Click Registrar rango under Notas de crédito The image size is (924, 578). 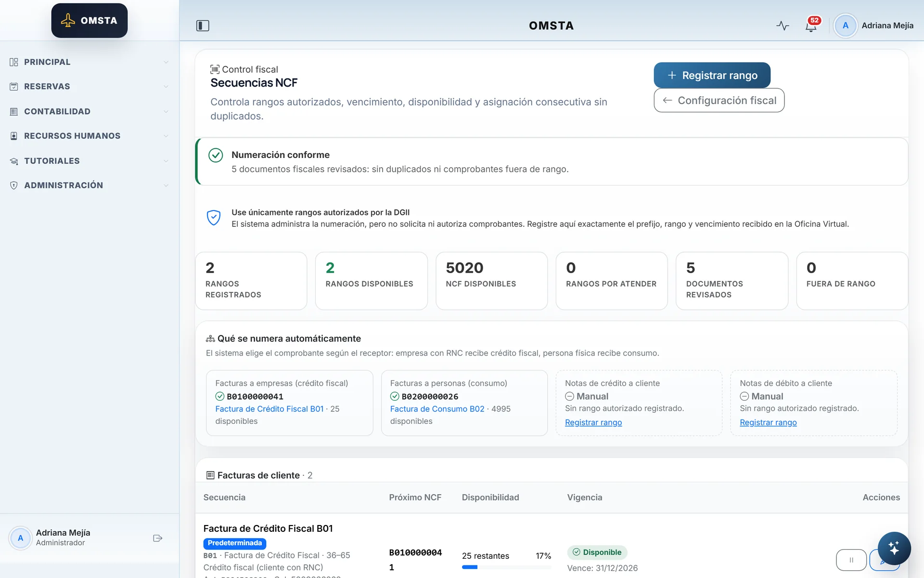[x=593, y=422]
